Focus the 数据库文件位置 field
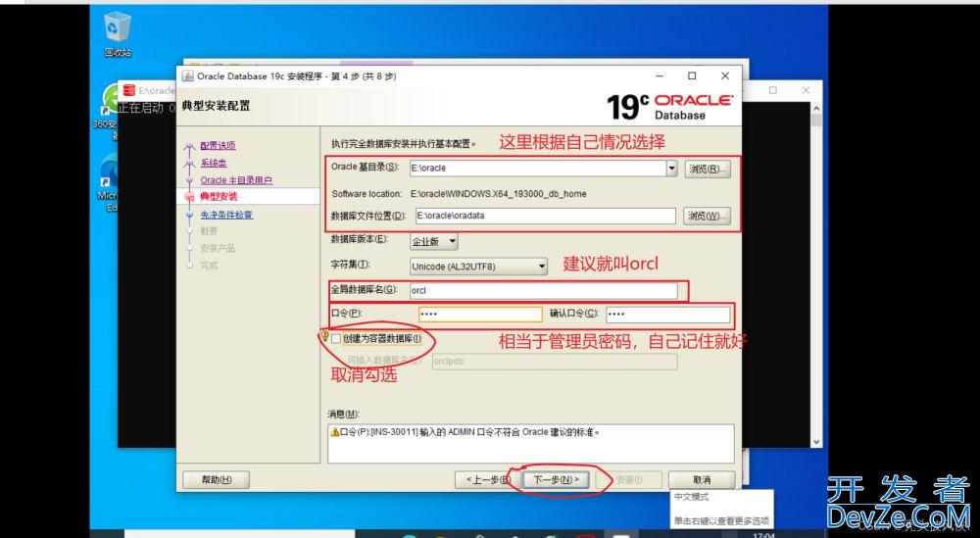The width and height of the screenshot is (980, 538). 545,216
